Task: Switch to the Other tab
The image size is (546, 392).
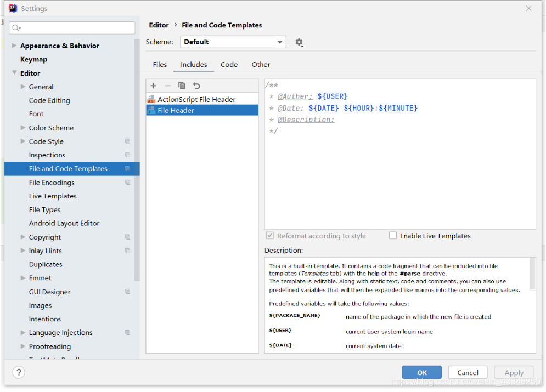Action: pos(261,65)
